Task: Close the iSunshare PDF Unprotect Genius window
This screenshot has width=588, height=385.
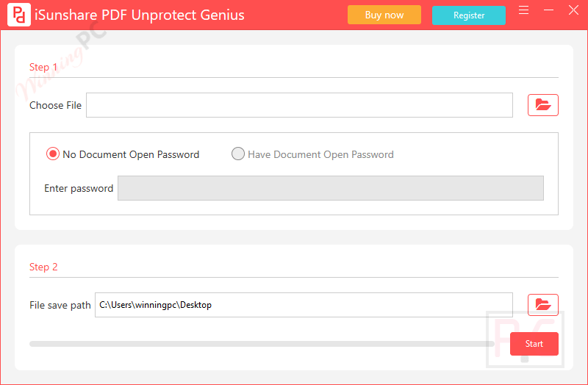Action: (573, 10)
